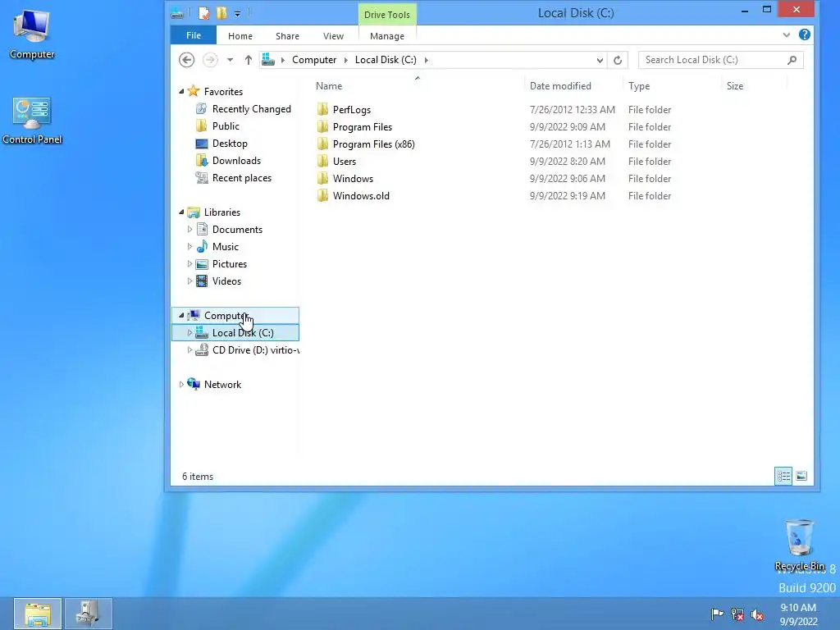The image size is (840, 630).
Task: Collapse the Computer tree node
Action: (x=181, y=316)
